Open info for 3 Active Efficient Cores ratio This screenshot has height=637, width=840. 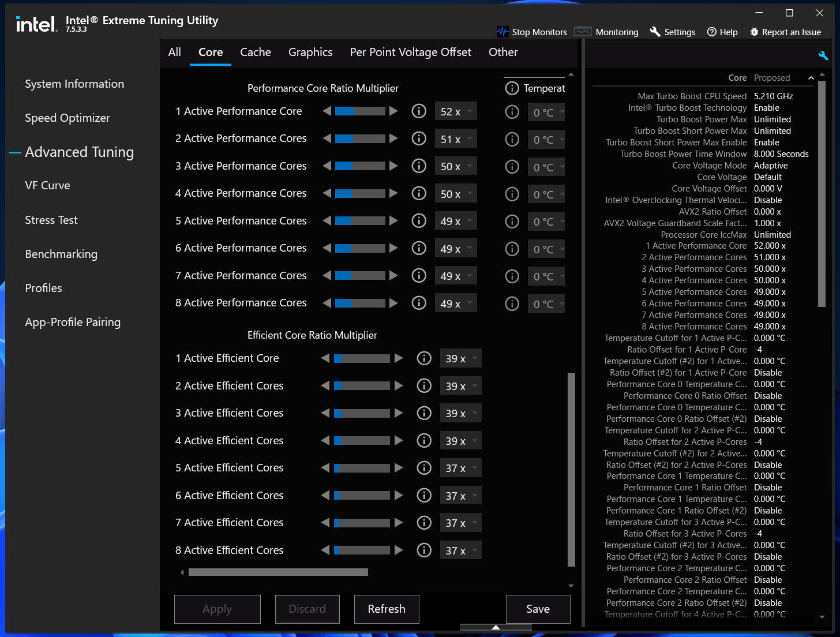424,413
